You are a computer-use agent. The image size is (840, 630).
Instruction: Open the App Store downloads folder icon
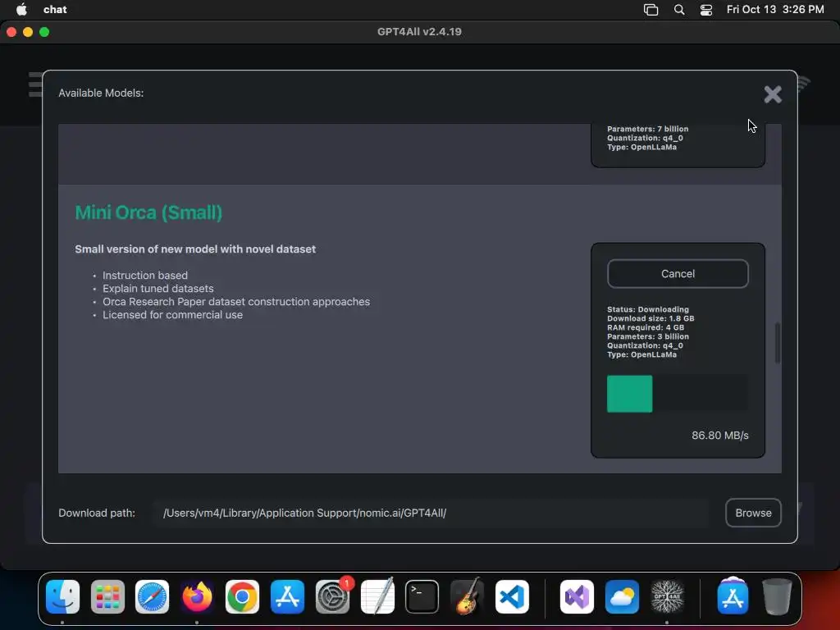tap(733, 596)
